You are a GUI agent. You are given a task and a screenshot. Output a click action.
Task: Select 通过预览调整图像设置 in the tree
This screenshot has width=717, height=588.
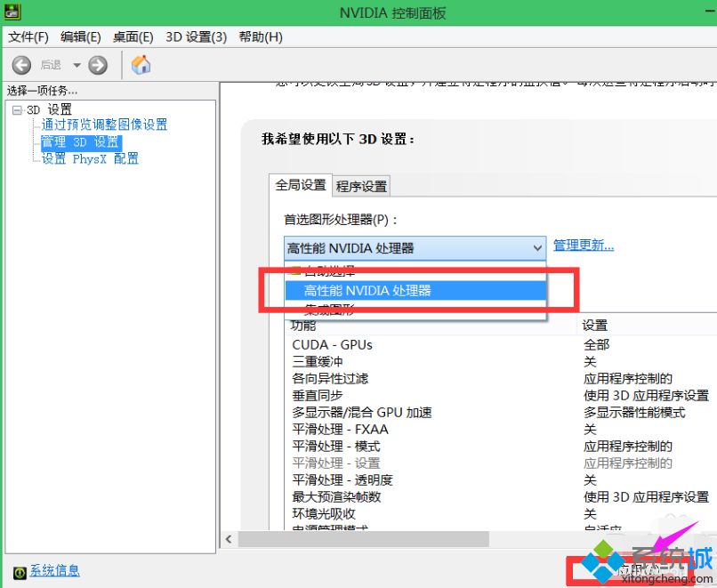105,125
